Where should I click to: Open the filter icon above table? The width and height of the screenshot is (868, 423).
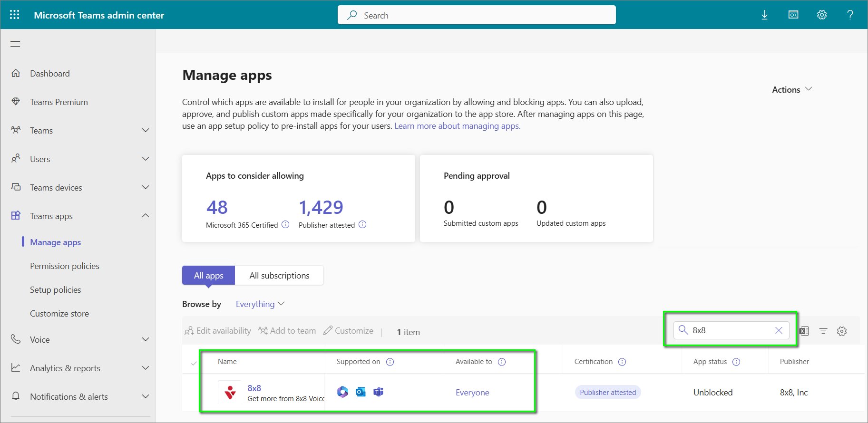(x=823, y=331)
